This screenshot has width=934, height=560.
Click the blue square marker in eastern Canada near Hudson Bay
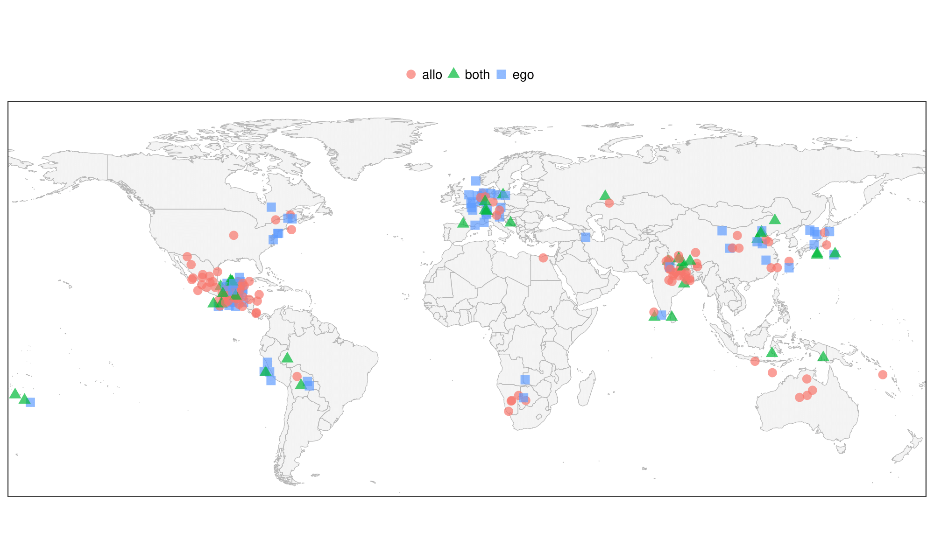point(271,207)
